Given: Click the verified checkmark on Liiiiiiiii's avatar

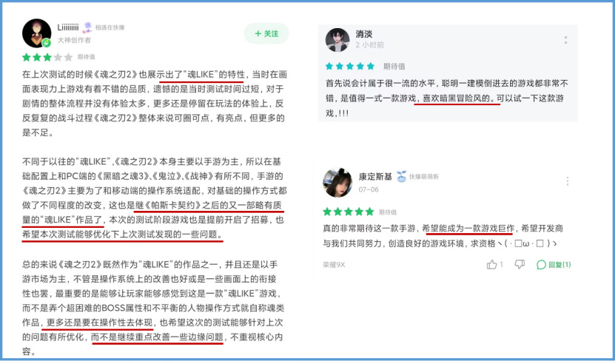Looking at the screenshot, I should click(x=47, y=43).
